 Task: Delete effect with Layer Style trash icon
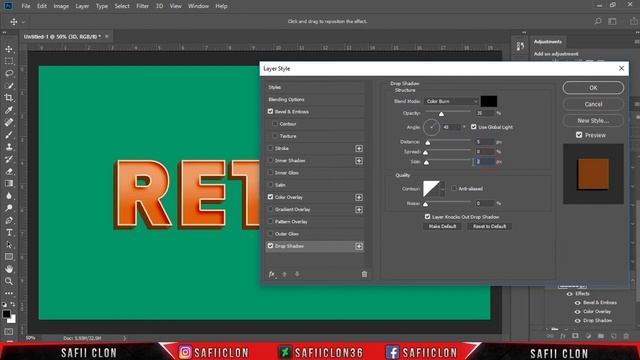364,274
